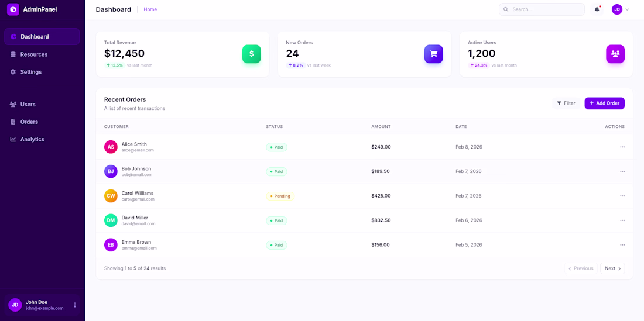Click the Filter button
Viewport: 644px width, 321px height.
point(566,103)
